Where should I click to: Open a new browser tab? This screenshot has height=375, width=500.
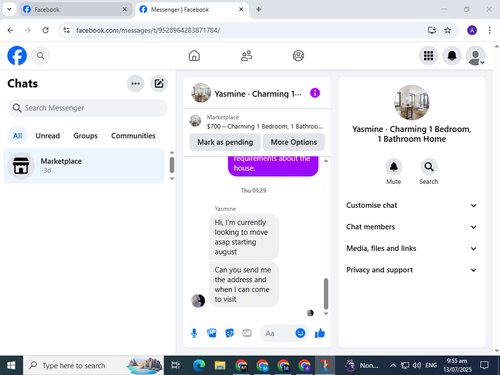point(259,9)
